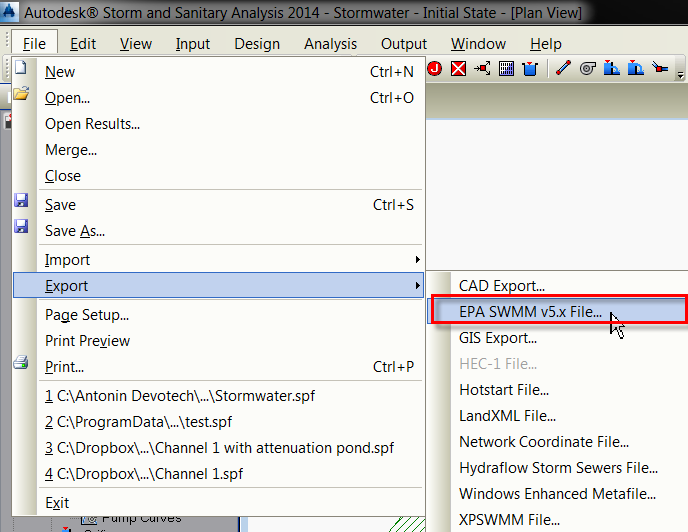Open the Help menu

(x=545, y=44)
